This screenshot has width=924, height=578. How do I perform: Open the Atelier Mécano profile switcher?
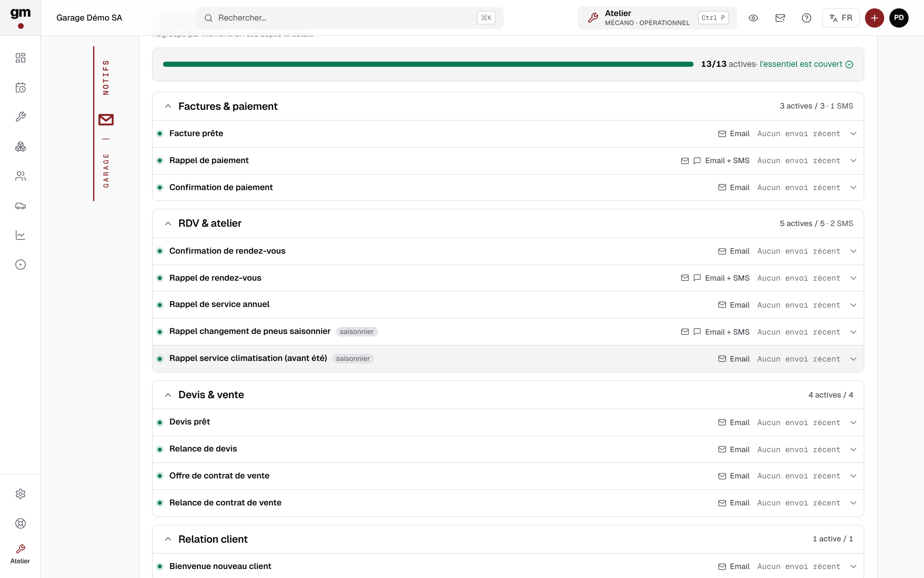657,18
